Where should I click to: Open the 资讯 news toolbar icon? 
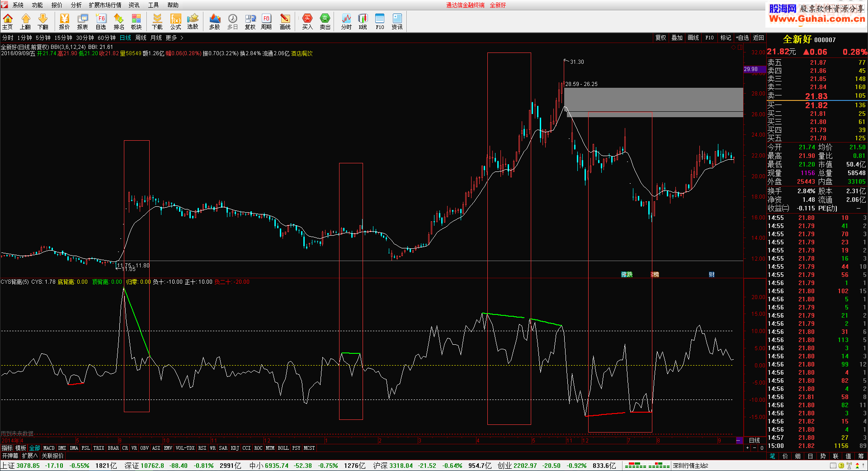pos(397,21)
